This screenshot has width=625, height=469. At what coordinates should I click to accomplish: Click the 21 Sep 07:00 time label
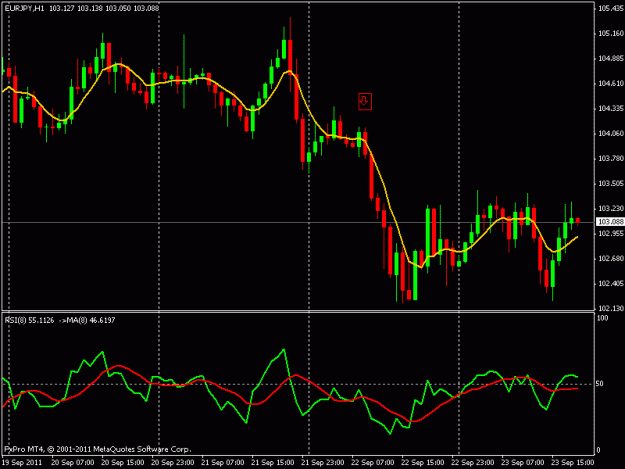point(222,463)
